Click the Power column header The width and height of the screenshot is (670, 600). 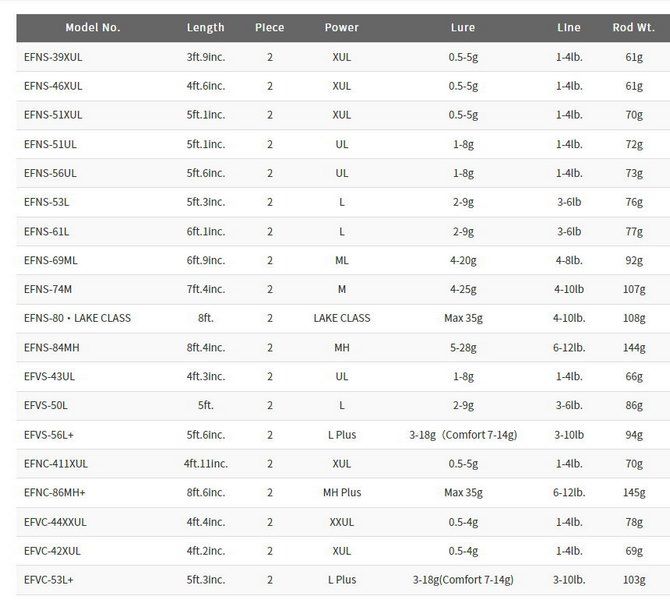click(x=341, y=28)
